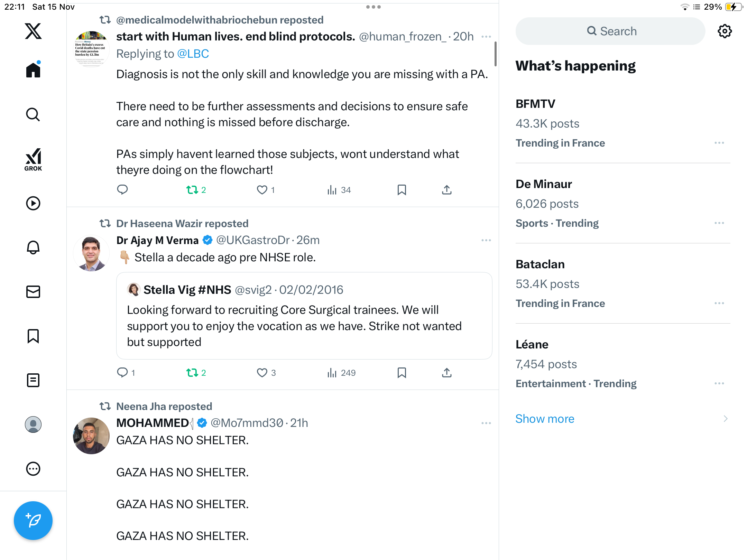Open Bookmarks tab in sidebar
Image resolution: width=747 pixels, height=560 pixels.
pos(33,336)
